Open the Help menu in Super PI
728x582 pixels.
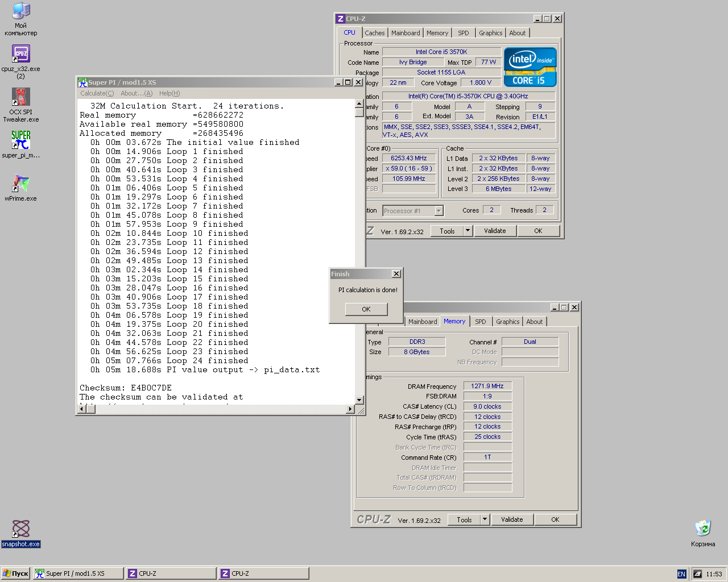point(169,93)
